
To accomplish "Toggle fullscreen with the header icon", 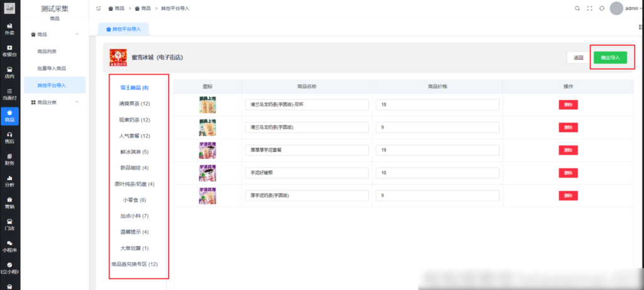I will pos(590,8).
